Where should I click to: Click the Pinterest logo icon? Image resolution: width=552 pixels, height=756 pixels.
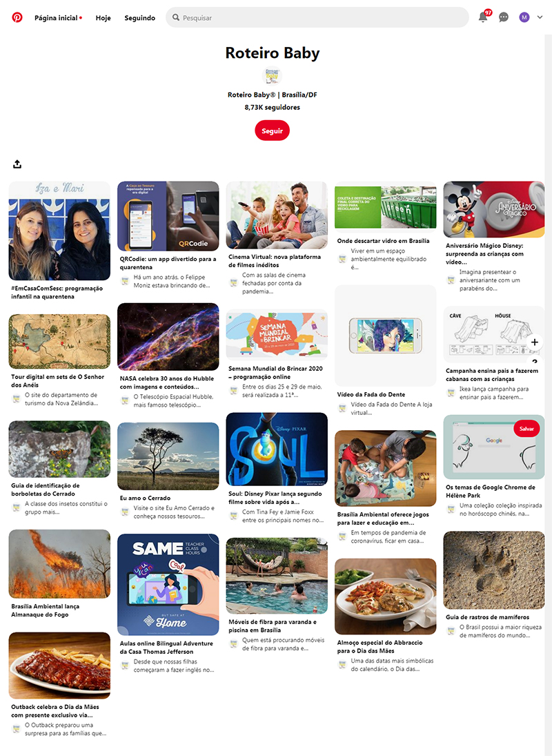(17, 17)
